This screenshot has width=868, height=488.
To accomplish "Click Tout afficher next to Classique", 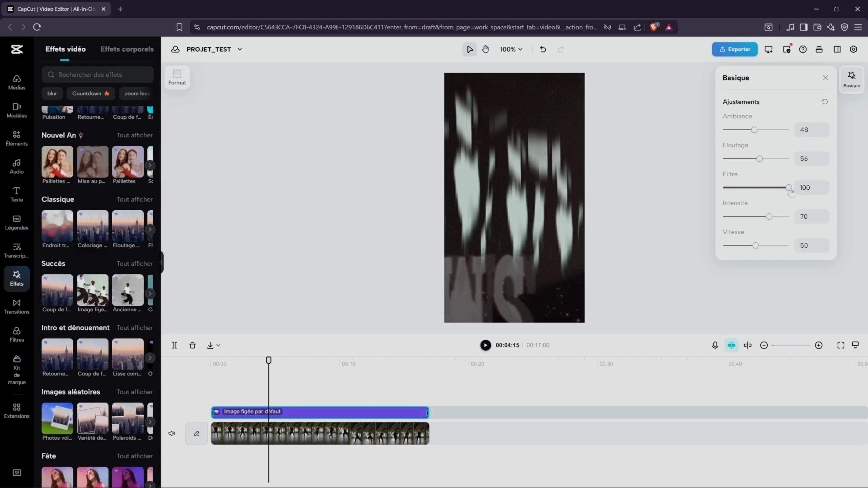I will [134, 199].
